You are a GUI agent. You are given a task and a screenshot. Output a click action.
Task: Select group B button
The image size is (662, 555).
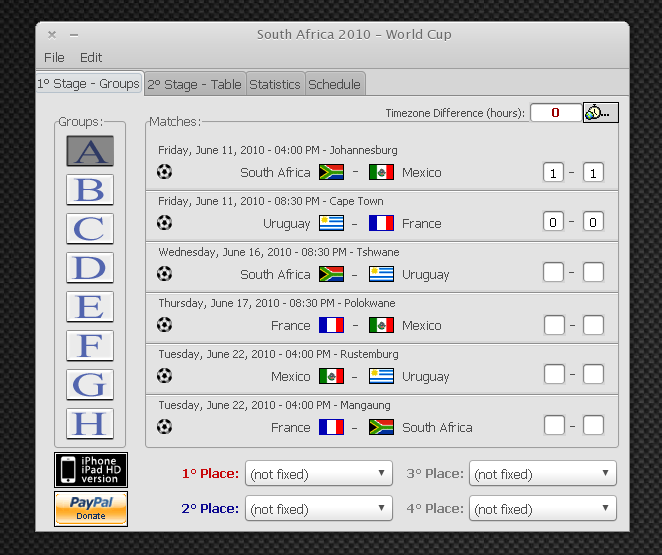90,190
